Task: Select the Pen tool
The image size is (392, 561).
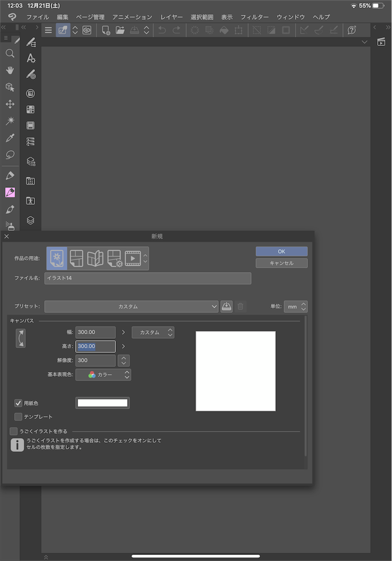Action: click(10, 175)
